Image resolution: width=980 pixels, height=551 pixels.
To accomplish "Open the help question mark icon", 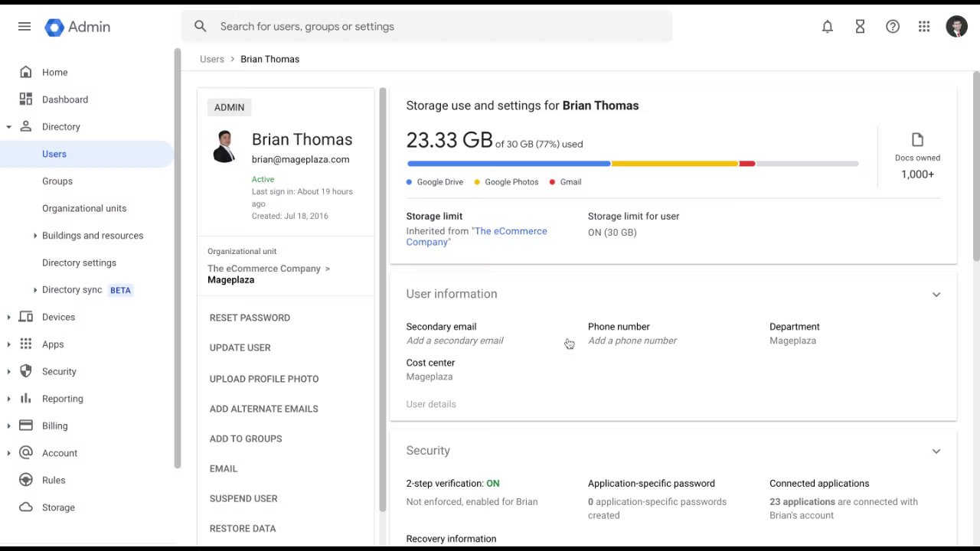I will pos(893,27).
